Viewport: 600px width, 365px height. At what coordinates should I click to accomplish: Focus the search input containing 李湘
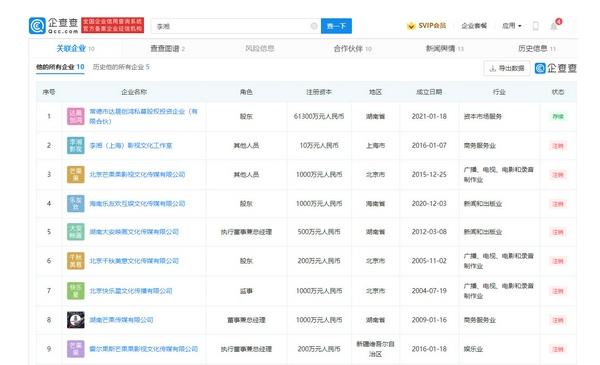point(236,26)
